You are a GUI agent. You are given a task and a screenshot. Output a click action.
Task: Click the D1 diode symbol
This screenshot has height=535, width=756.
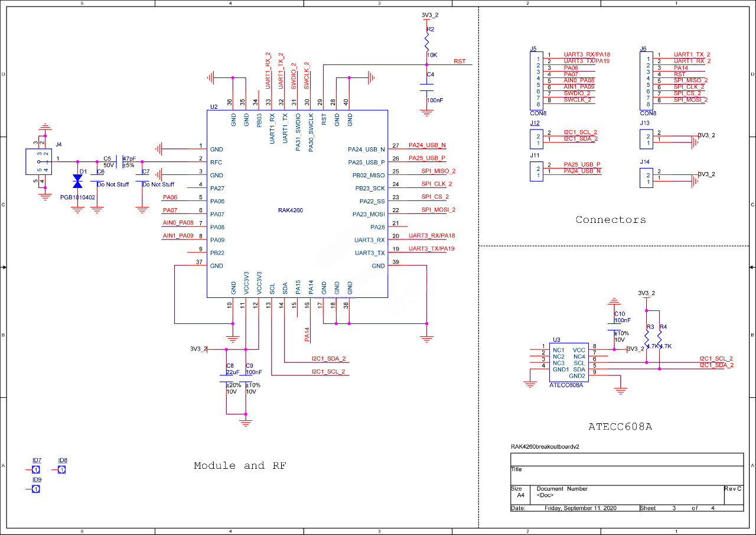[77, 181]
